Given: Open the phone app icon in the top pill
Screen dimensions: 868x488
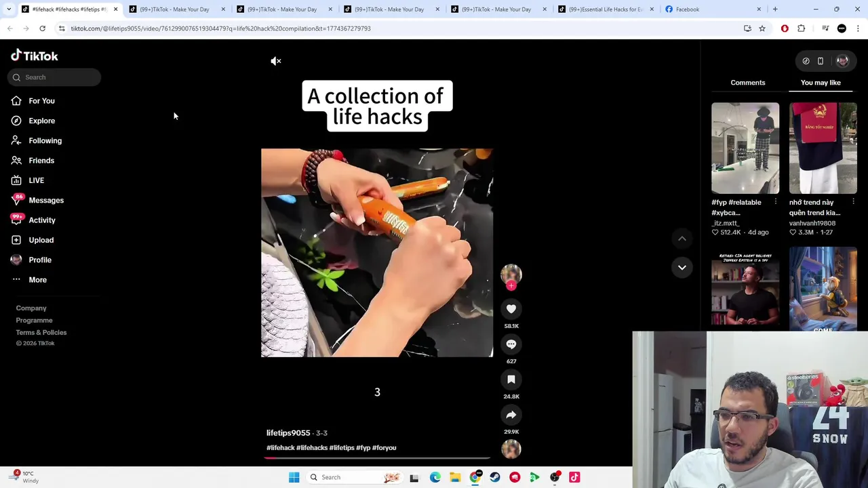Looking at the screenshot, I should (821, 61).
